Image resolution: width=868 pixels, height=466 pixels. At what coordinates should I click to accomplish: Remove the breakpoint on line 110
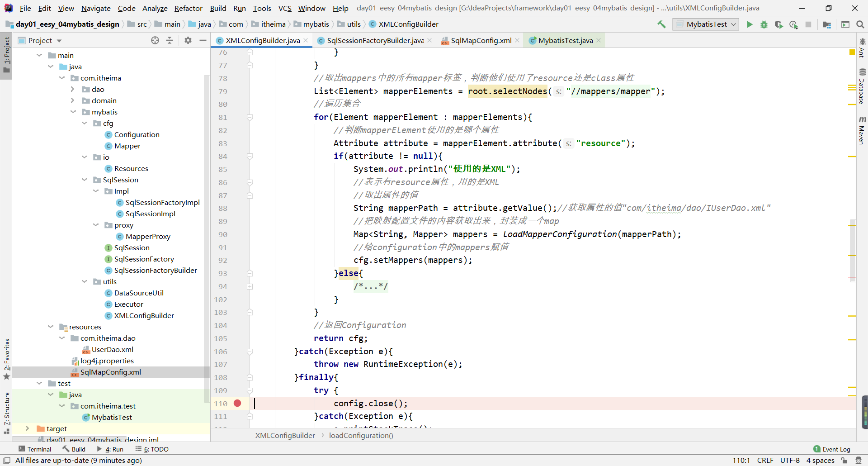pyautogui.click(x=237, y=403)
